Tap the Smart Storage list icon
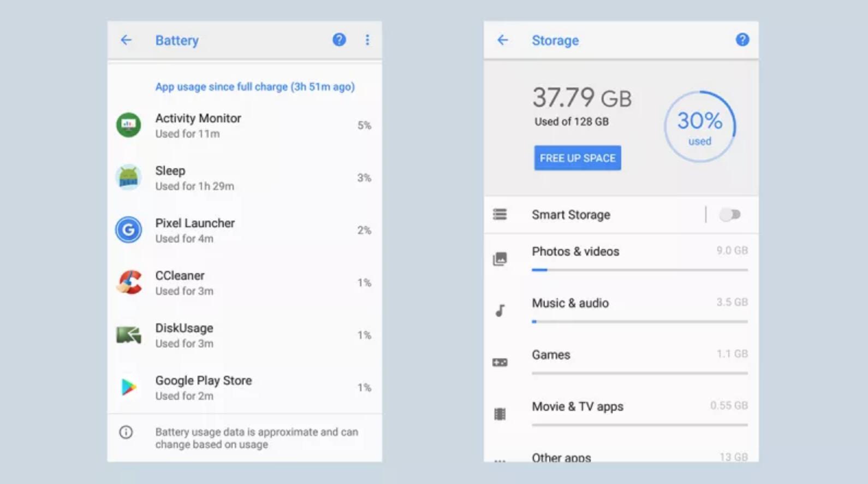 (500, 214)
